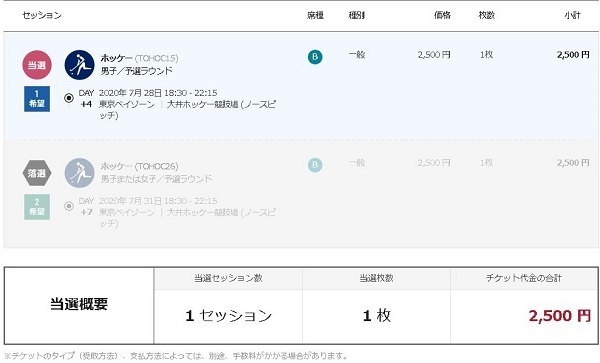This screenshot has width=600, height=363.
Task: Click the セッション column header
Action: point(42,15)
